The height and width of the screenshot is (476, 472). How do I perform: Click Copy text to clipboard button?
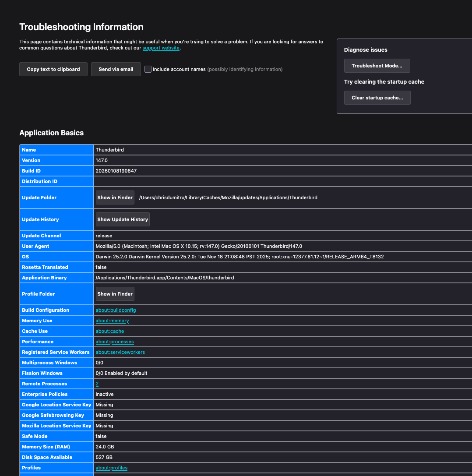pyautogui.click(x=53, y=69)
